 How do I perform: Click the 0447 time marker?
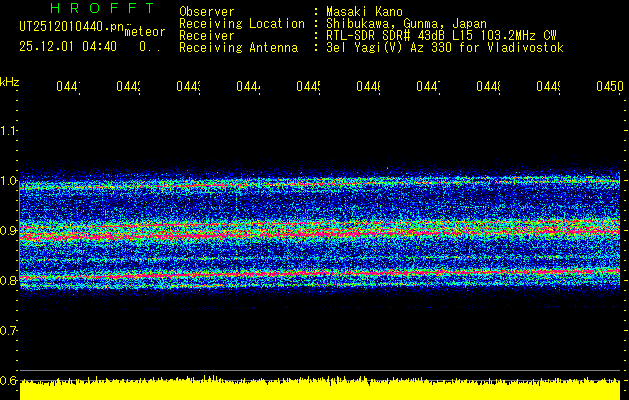pyautogui.click(x=428, y=86)
